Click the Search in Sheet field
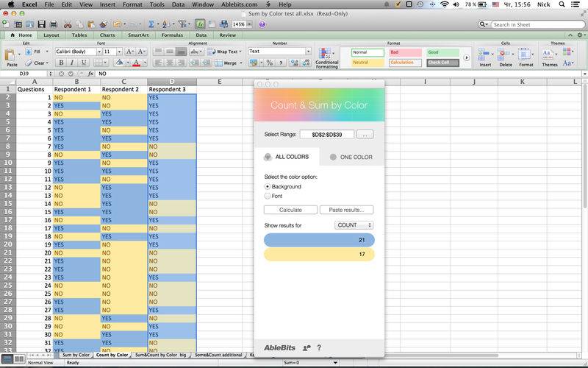Image resolution: width=588 pixels, height=368 pixels. (x=538, y=24)
